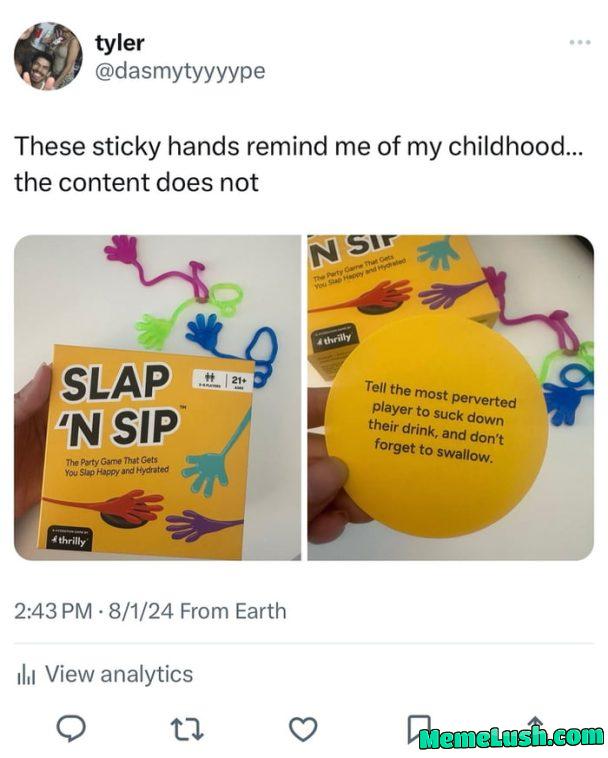Click the MemeLush.com watermark
The height and width of the screenshot is (758, 608).
(x=512, y=738)
